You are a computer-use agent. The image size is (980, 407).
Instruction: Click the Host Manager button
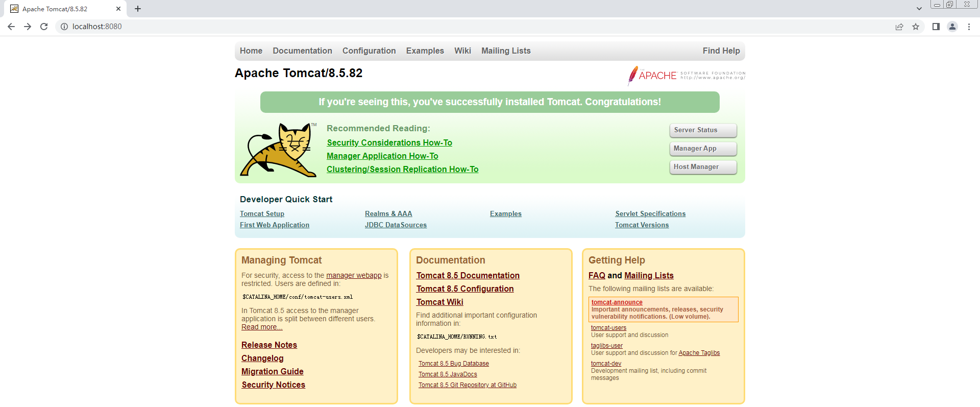click(703, 167)
